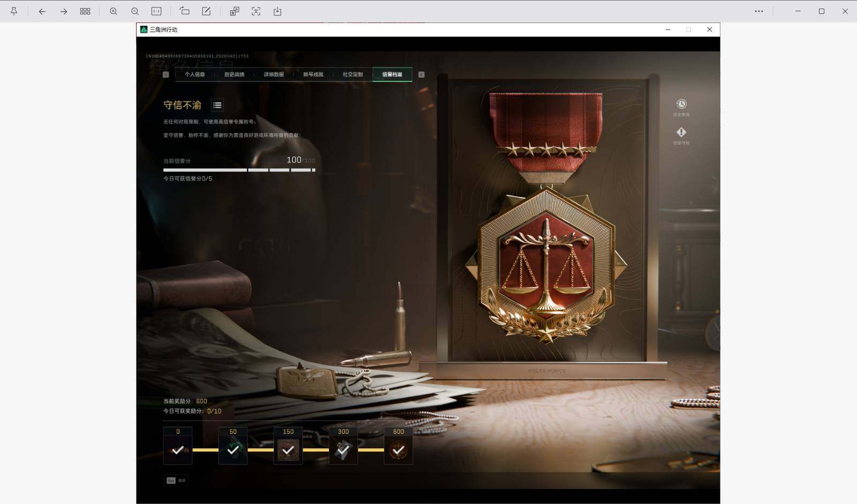Select the 0 point reward tile
The image size is (857, 504).
click(178, 446)
